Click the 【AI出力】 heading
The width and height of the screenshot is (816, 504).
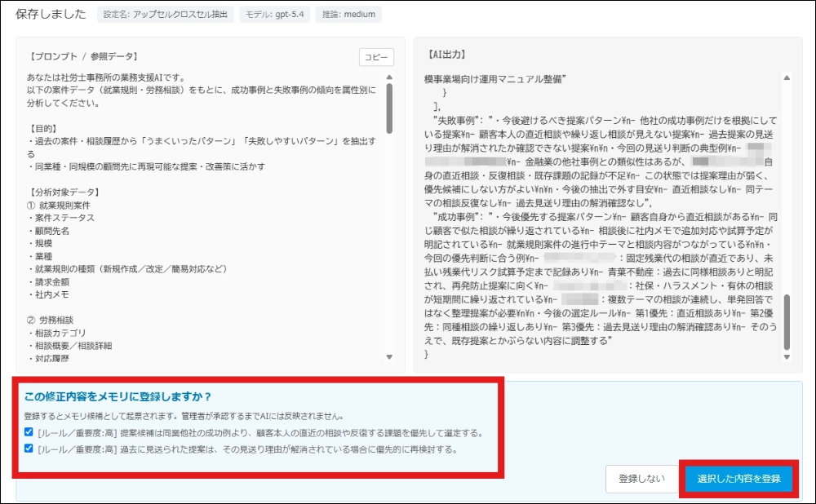pos(446,55)
